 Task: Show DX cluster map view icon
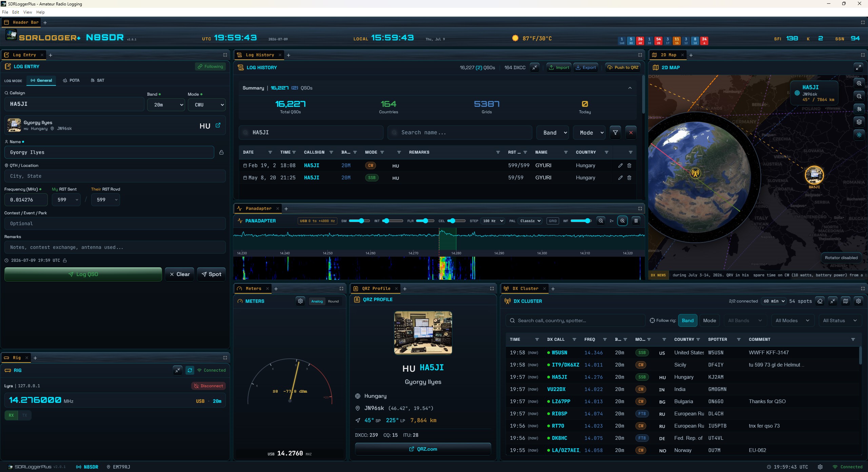pos(846,301)
